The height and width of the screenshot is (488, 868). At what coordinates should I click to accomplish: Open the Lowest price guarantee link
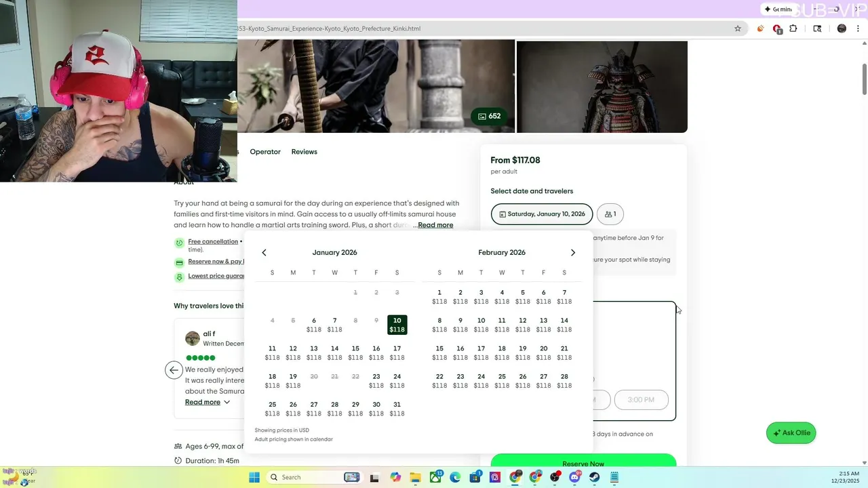pos(216,276)
